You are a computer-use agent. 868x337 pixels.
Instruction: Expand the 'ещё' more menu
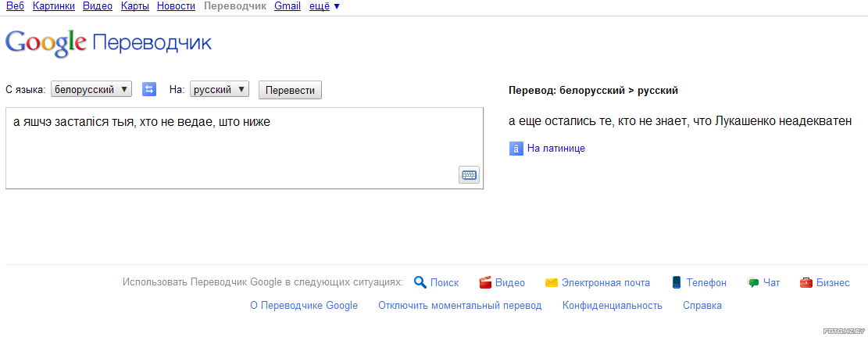pos(324,7)
